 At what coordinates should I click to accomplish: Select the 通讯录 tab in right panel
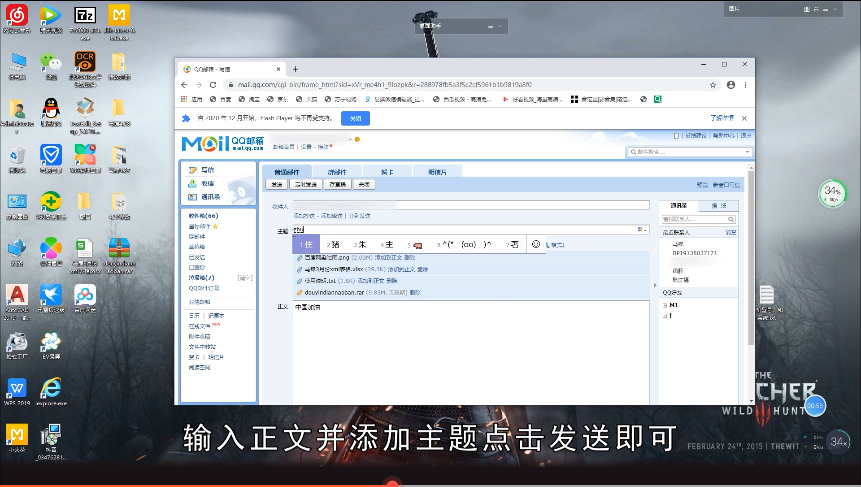tap(679, 205)
